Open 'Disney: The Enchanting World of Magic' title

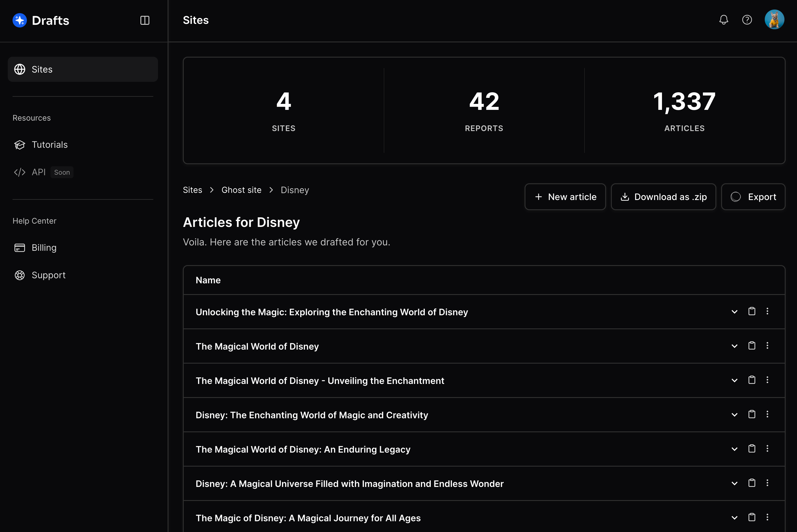(x=312, y=415)
